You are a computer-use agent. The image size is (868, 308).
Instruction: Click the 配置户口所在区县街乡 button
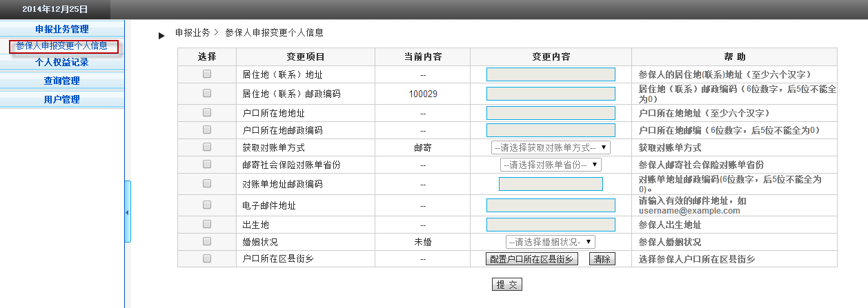pos(531,259)
